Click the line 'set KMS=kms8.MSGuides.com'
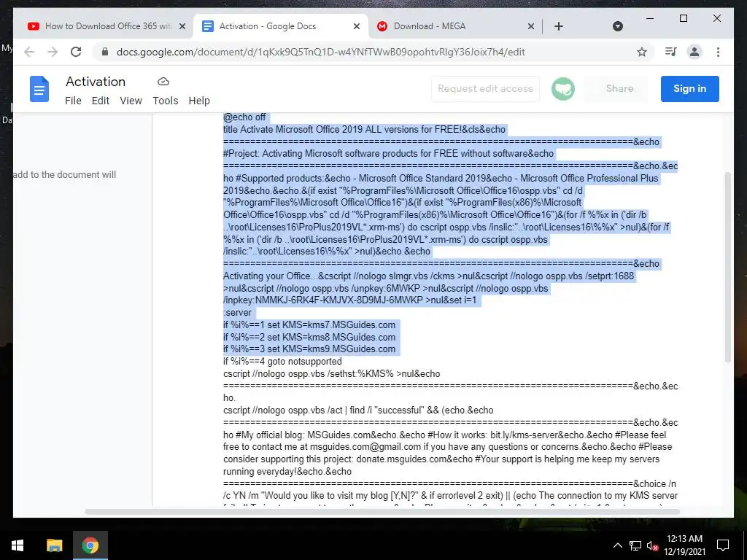 point(309,337)
